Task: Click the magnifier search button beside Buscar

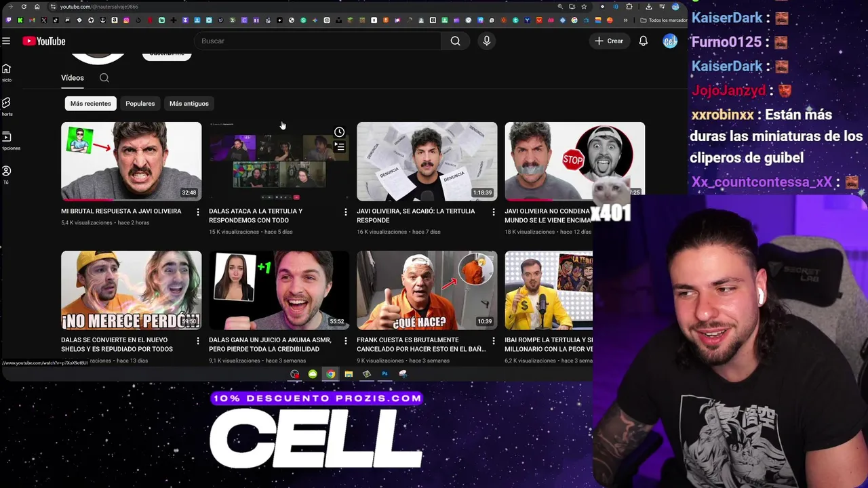Action: click(x=455, y=41)
